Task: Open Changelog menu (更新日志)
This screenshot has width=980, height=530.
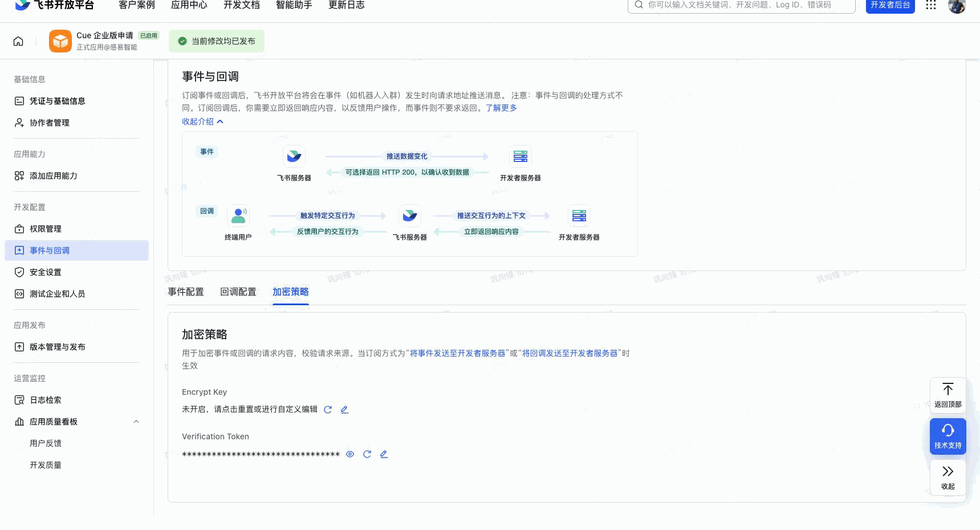Action: coord(347,5)
